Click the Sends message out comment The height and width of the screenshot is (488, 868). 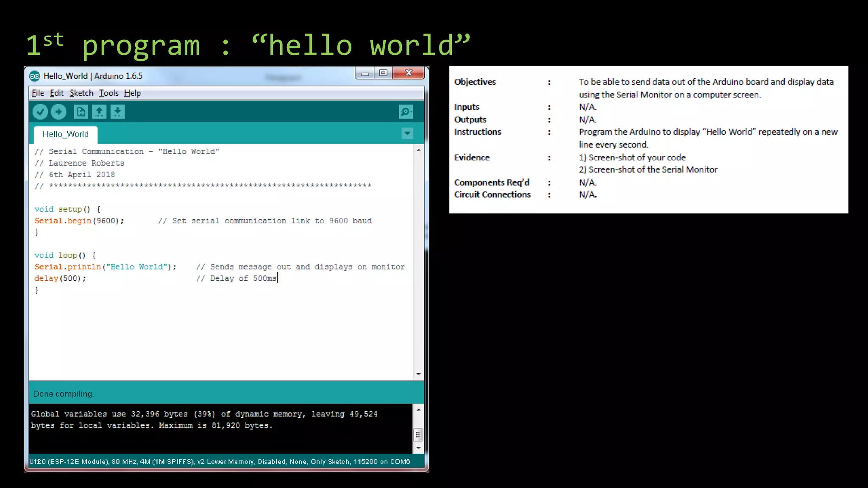point(300,267)
